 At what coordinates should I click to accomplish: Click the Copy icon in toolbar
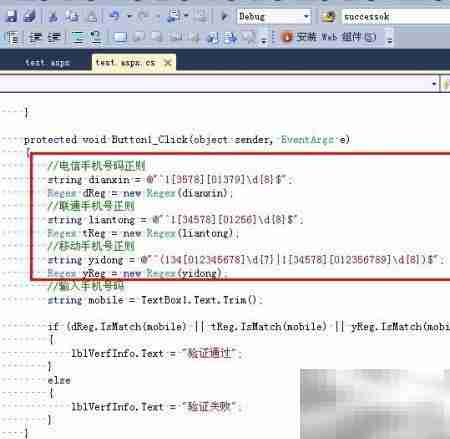(72, 16)
